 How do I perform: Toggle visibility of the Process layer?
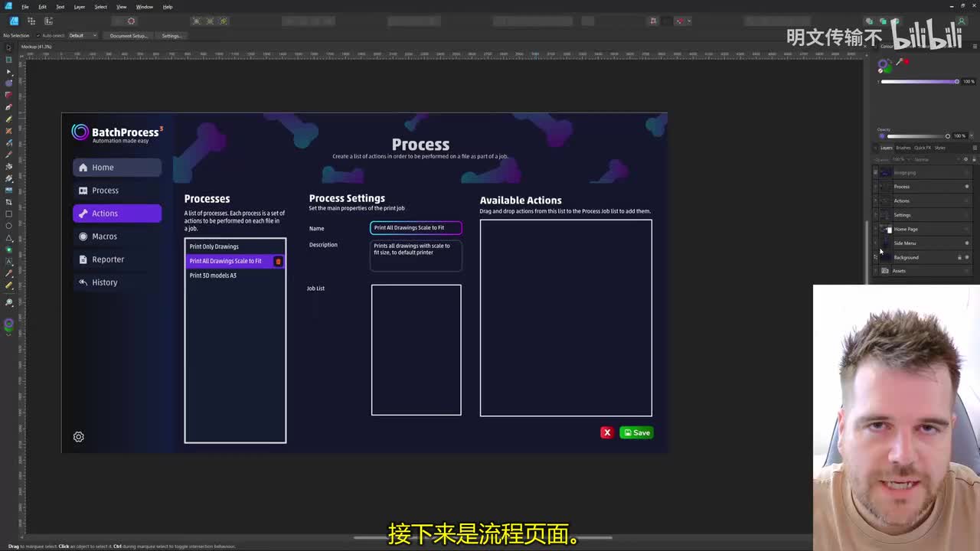967,187
